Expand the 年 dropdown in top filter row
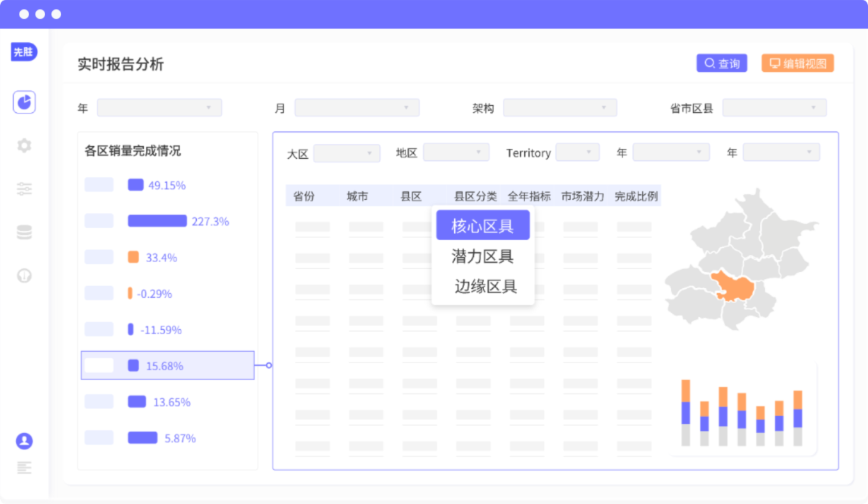868x504 pixels. [x=159, y=108]
